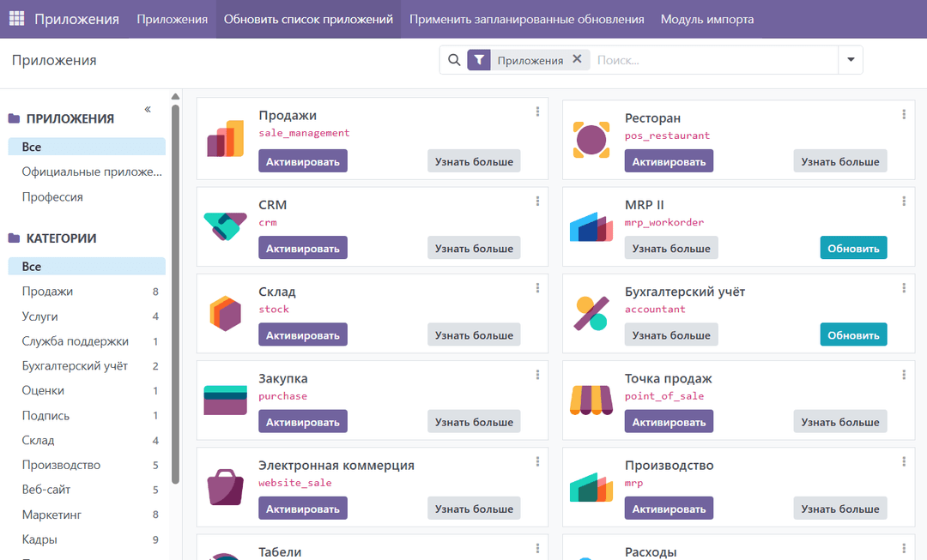Open the kebab menu on Производство card
This screenshot has height=560, width=927.
[x=904, y=461]
